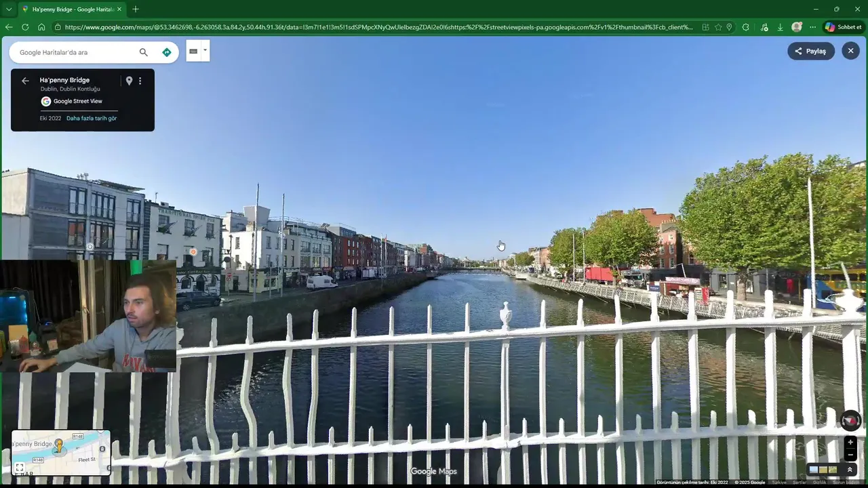Click the view site information lock icon
The image size is (868, 488).
point(58,27)
